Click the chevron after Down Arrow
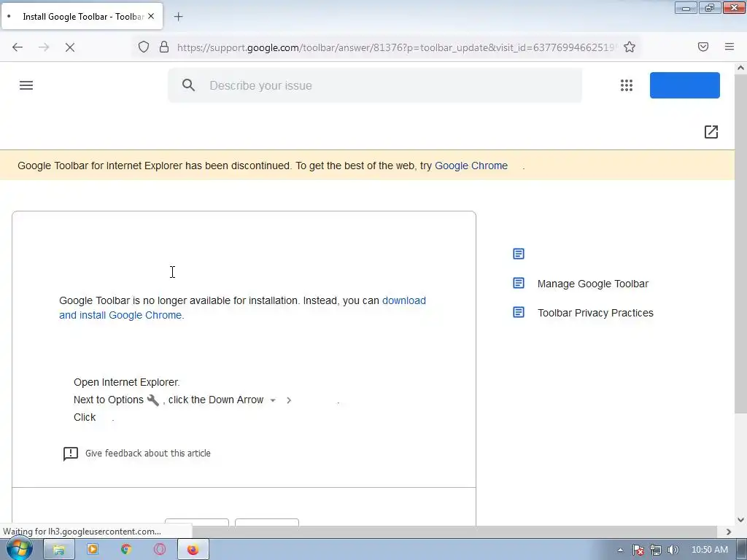 (x=289, y=400)
